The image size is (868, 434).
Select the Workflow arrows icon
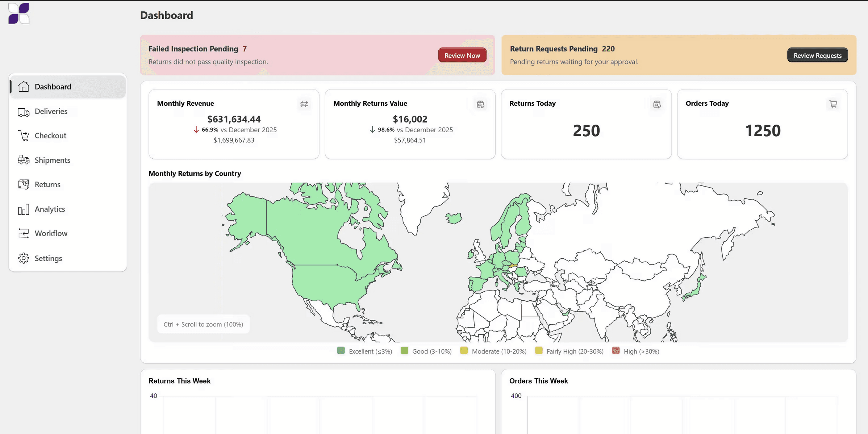[23, 233]
